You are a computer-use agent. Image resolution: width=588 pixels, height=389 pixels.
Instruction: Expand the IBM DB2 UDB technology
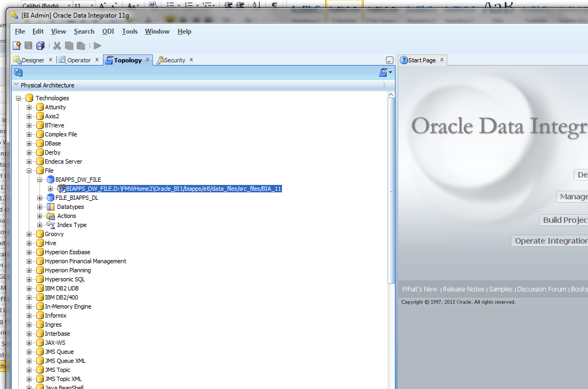(x=29, y=289)
